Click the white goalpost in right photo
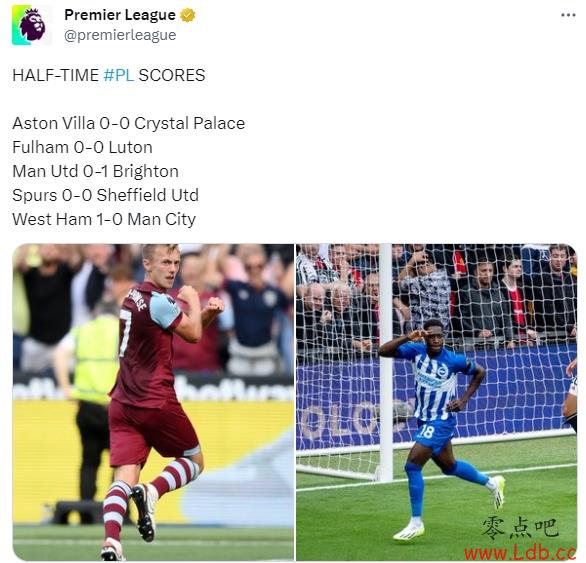This screenshot has height=563, width=586. [x=386, y=363]
